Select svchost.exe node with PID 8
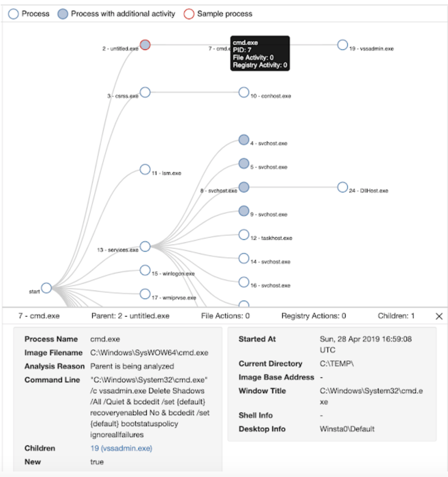The image size is (448, 477). click(244, 187)
